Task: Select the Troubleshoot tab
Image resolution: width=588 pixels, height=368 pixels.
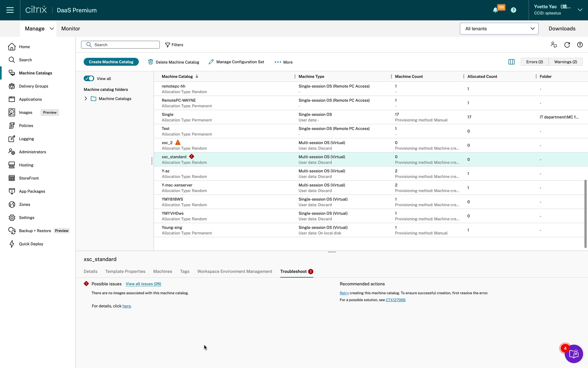Action: (x=296, y=271)
